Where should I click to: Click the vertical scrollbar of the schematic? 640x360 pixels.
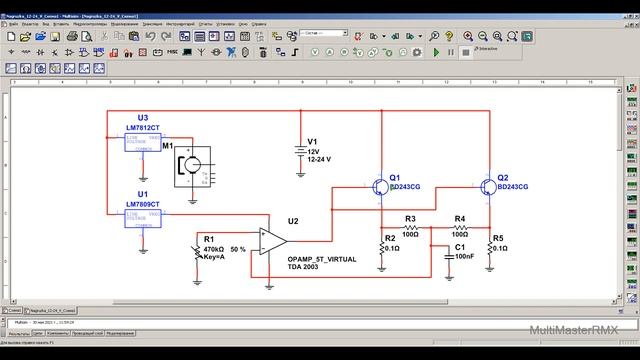(619, 122)
